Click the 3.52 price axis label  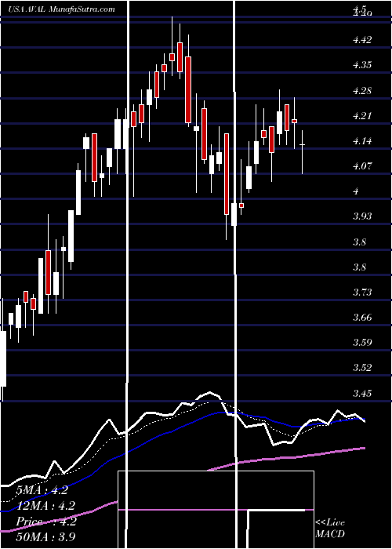pos(362,368)
